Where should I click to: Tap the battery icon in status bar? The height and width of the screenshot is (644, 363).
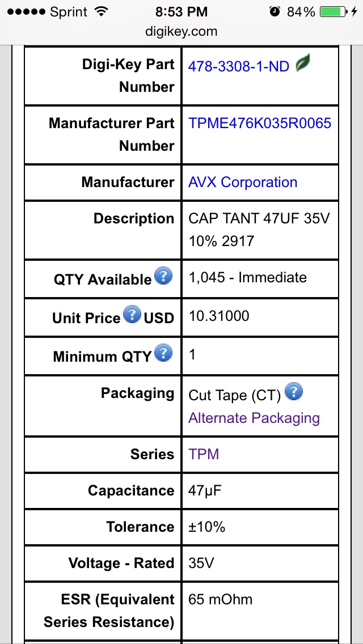pos(334,12)
